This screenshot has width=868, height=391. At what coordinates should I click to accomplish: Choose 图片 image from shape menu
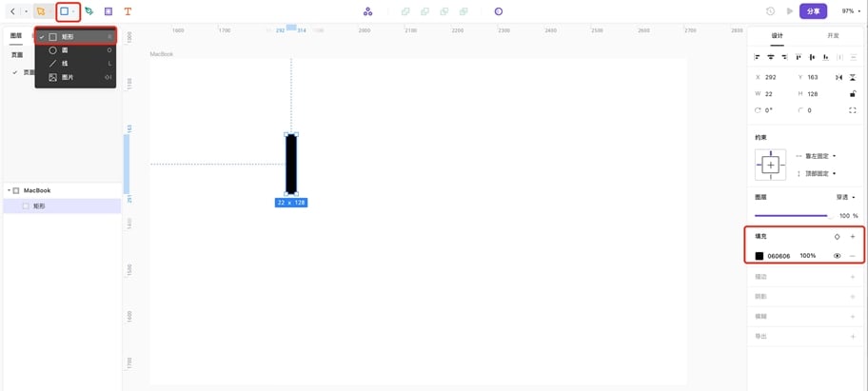click(x=76, y=77)
